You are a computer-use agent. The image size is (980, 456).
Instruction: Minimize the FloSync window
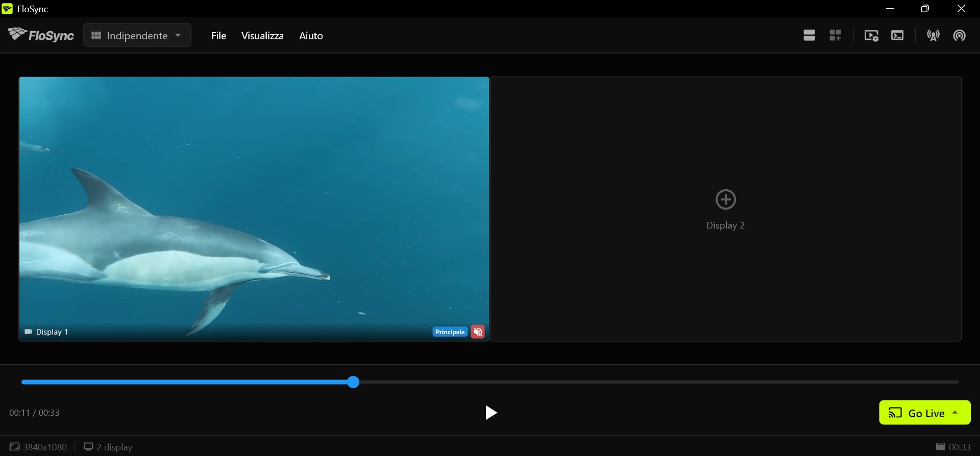coord(890,9)
